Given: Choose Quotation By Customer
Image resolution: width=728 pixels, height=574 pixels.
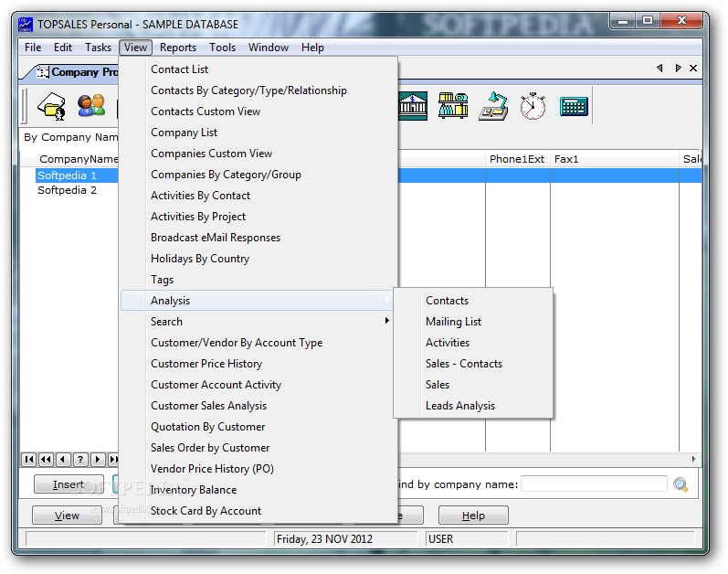Looking at the screenshot, I should tap(258, 427).
